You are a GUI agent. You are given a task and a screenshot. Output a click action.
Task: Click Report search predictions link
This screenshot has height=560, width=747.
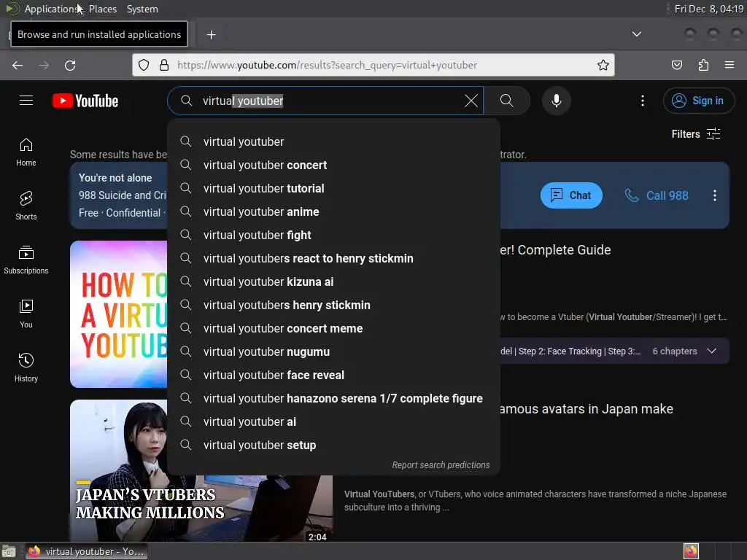click(441, 465)
